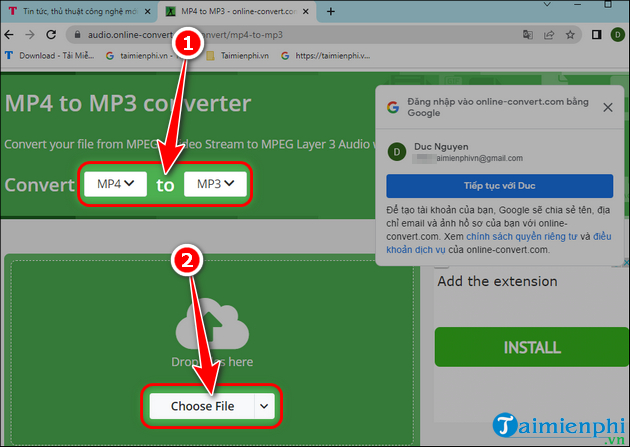Open the Download - Tải Miễ... bookmark
The image size is (630, 447).
click(x=50, y=56)
